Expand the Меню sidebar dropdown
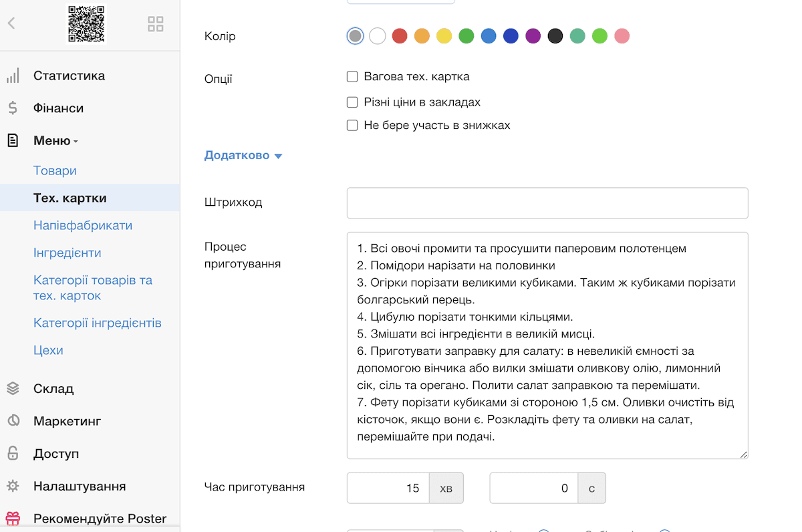Image resolution: width=802 pixels, height=532 pixels. tap(56, 141)
